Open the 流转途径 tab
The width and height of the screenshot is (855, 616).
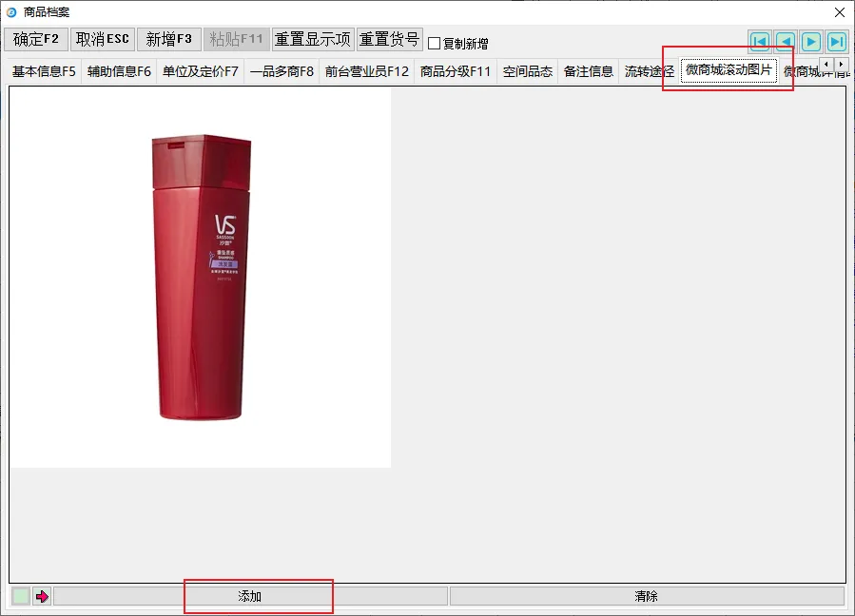[x=649, y=71]
